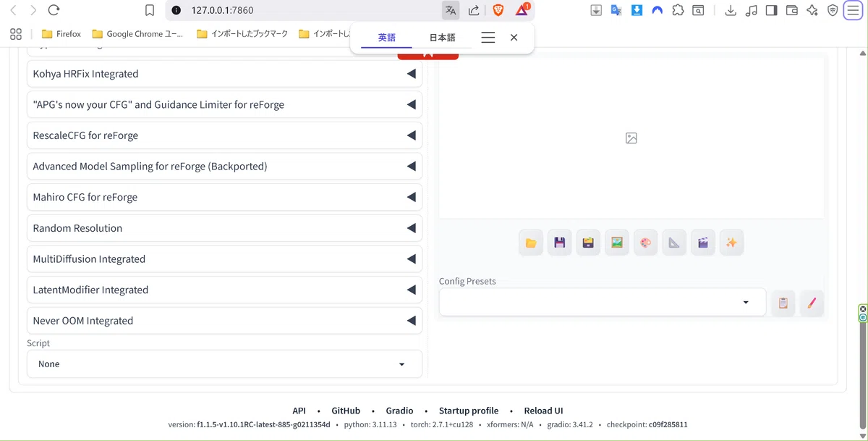
Task: Click the painter's palette inpaint icon
Action: [x=645, y=243]
